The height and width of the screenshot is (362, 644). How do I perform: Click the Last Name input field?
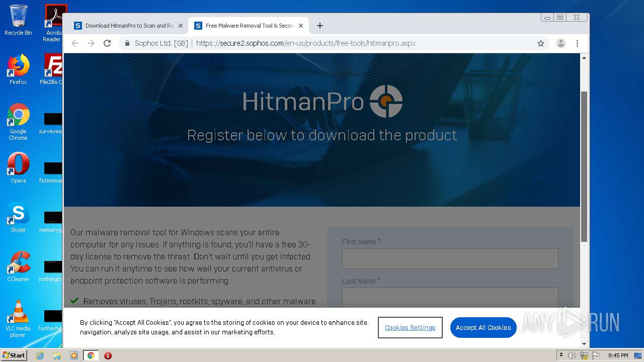(x=450, y=297)
